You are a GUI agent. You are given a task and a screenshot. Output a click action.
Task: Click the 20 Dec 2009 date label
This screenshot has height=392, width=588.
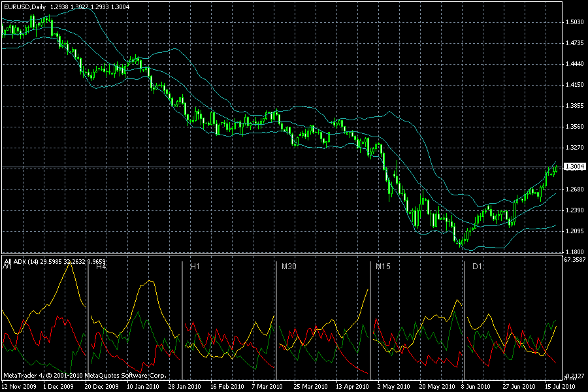(x=102, y=386)
